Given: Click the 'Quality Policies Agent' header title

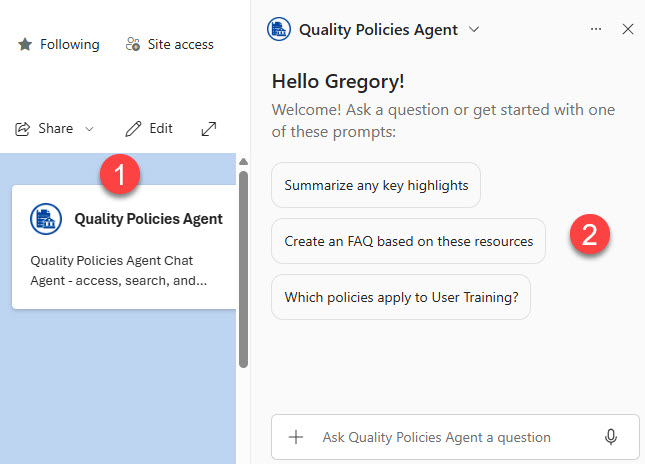Looking at the screenshot, I should pyautogui.click(x=378, y=30).
